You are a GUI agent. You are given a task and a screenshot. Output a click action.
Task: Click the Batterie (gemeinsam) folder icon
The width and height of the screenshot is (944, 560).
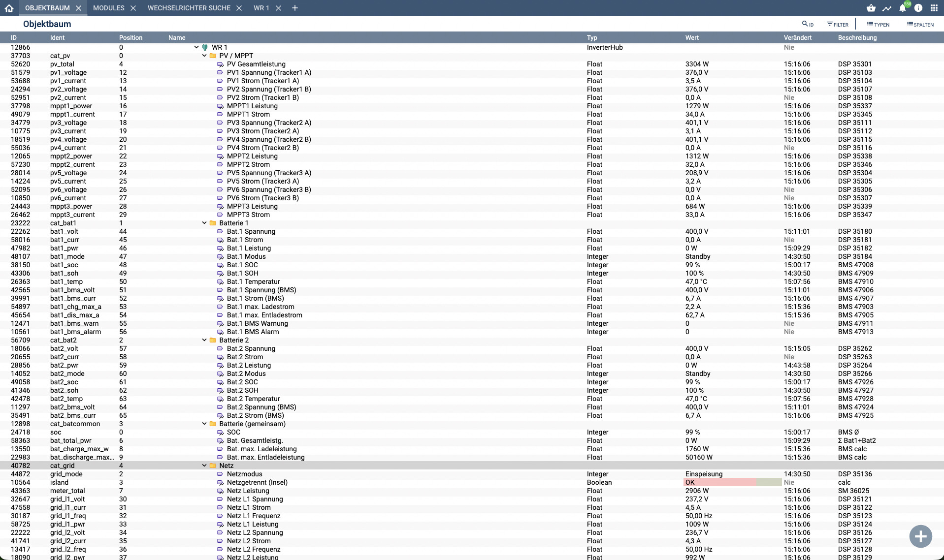click(213, 424)
